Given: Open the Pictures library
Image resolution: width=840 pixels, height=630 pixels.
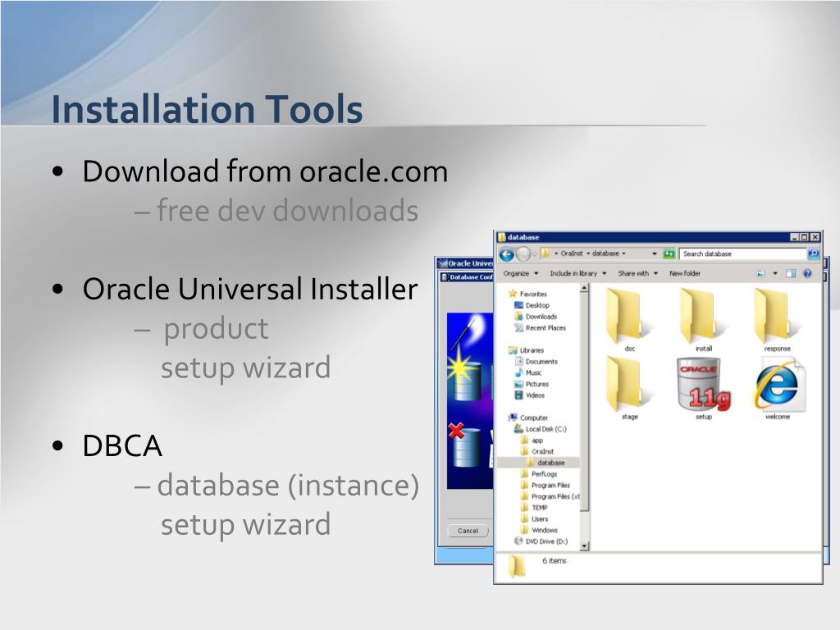Looking at the screenshot, I should coord(532,384).
